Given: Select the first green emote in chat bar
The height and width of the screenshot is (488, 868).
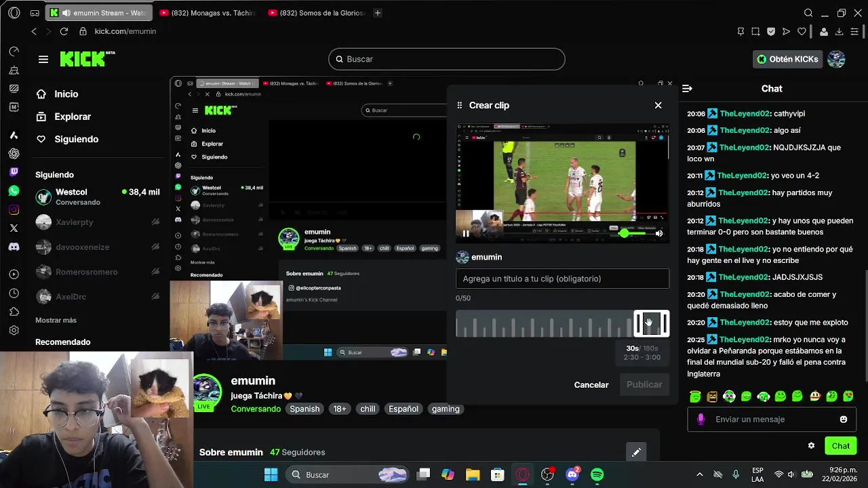Looking at the screenshot, I should pyautogui.click(x=695, y=396).
